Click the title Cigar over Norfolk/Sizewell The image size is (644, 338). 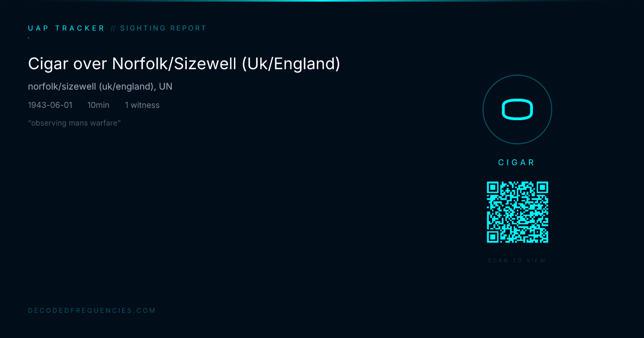[x=184, y=64]
